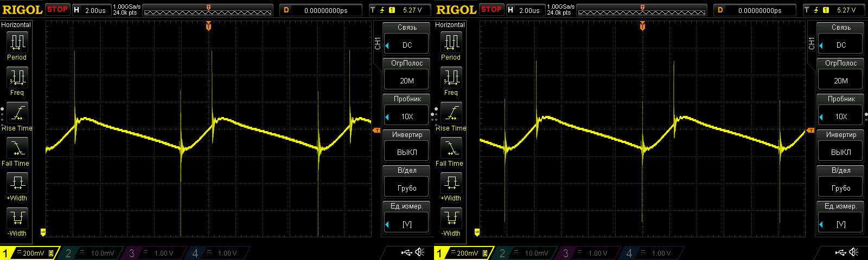Click the Period measurement icon in left screenshot
Image resolution: width=868 pixels, height=260 pixels.
point(17,42)
